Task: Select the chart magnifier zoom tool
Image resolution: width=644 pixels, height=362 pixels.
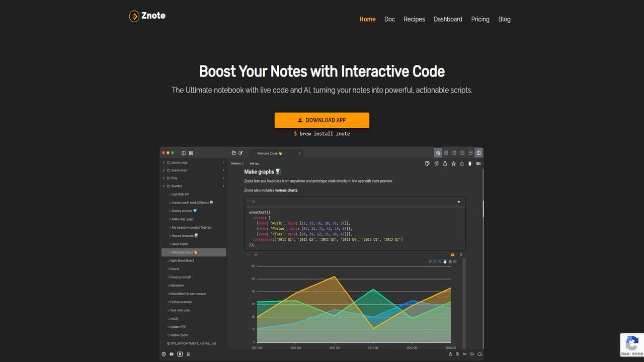Action: (x=440, y=261)
